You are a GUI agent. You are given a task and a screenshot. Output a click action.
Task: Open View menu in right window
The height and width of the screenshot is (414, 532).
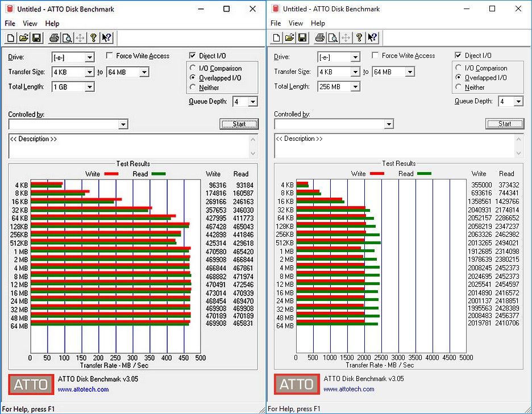tap(296, 23)
